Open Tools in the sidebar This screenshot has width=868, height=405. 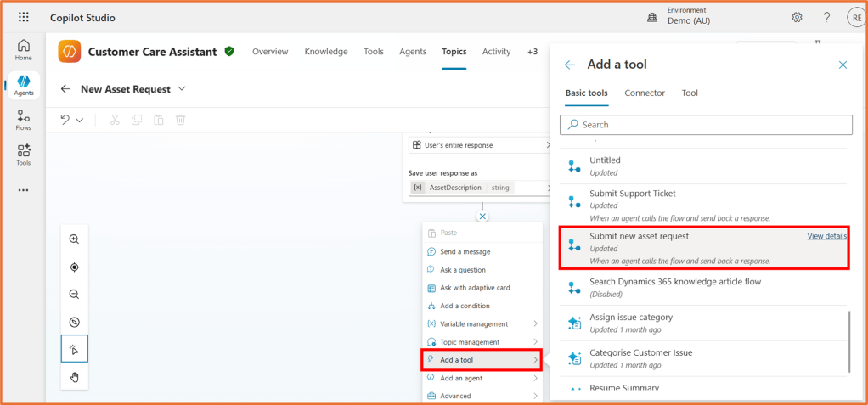point(23,155)
